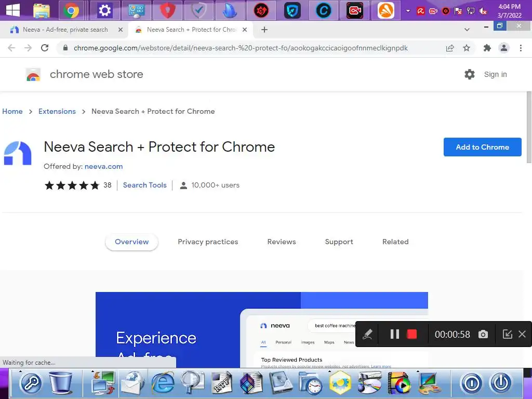Screen dimensions: 532x399
Task: Click the muted volume tray icon
Action: tap(483, 11)
